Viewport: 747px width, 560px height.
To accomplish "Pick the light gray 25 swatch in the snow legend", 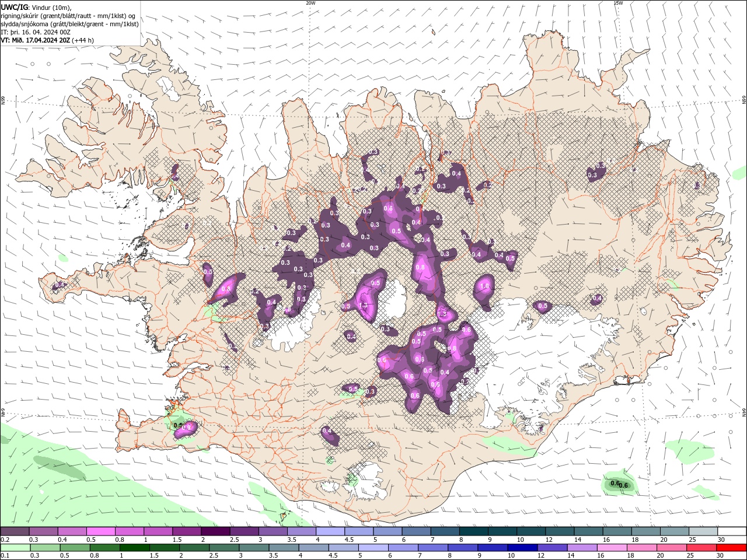I will [x=703, y=531].
